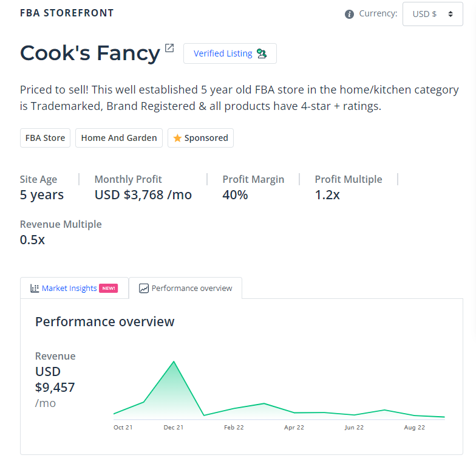476x472 pixels.
Task: Click the Monthly Profit USD $3,768 value
Action: (143, 195)
